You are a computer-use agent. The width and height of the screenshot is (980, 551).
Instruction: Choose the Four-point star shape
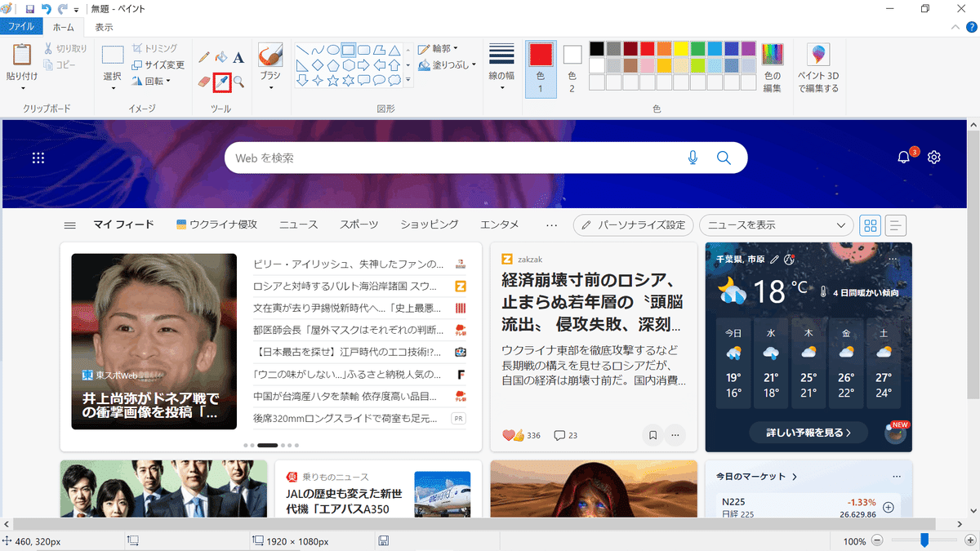[317, 80]
